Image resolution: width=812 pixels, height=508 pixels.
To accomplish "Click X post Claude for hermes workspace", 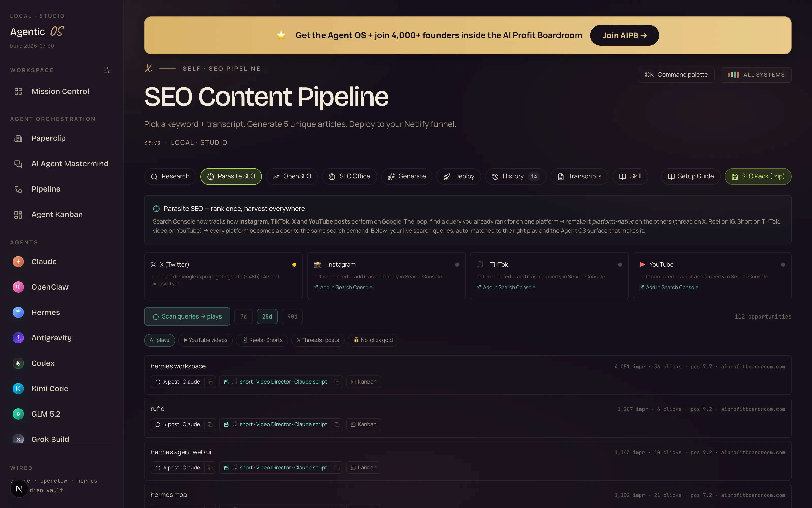I will 178,382.
